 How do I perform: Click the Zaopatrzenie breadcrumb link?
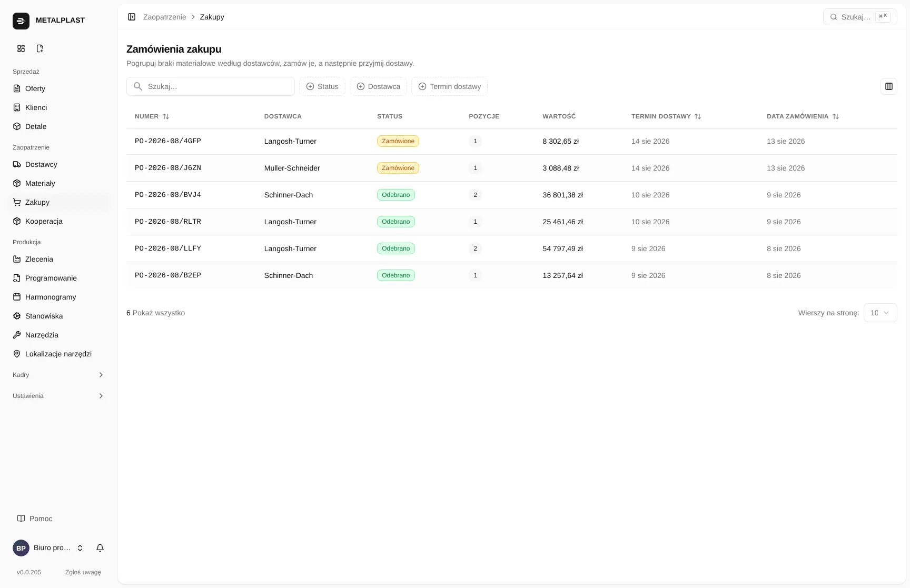[164, 17]
